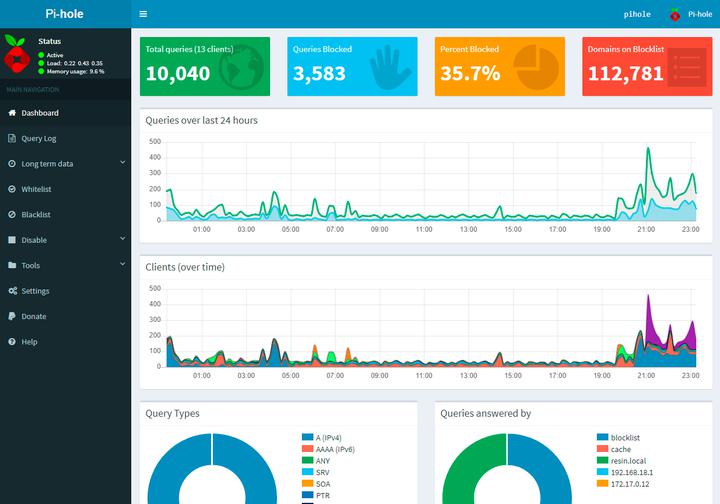Click the Memory usage: 9.6 % text
This screenshot has height=504, width=720.
tap(75, 72)
